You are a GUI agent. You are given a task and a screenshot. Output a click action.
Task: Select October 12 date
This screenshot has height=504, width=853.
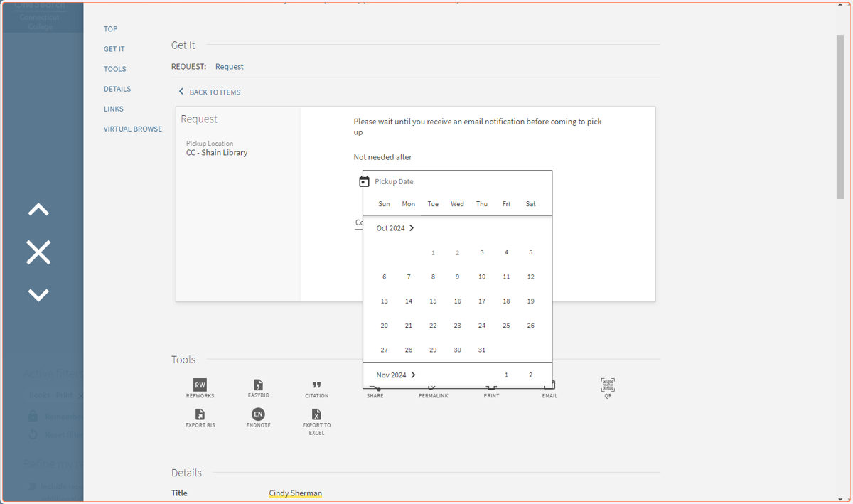[530, 277]
